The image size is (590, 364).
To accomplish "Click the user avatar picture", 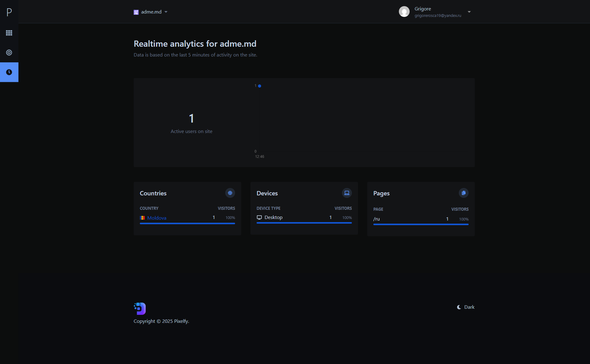I will point(404,12).
